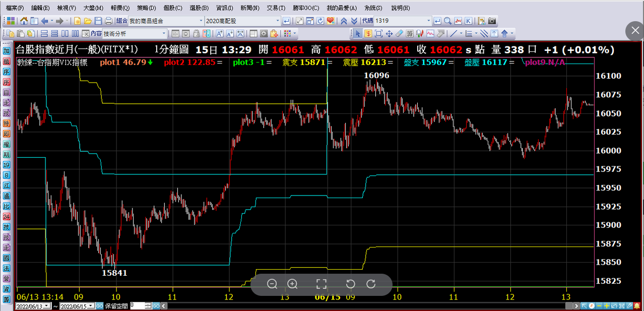This screenshot has height=311, width=644.
Task: Click the 16096 high price label on the chart
Action: 376,75
